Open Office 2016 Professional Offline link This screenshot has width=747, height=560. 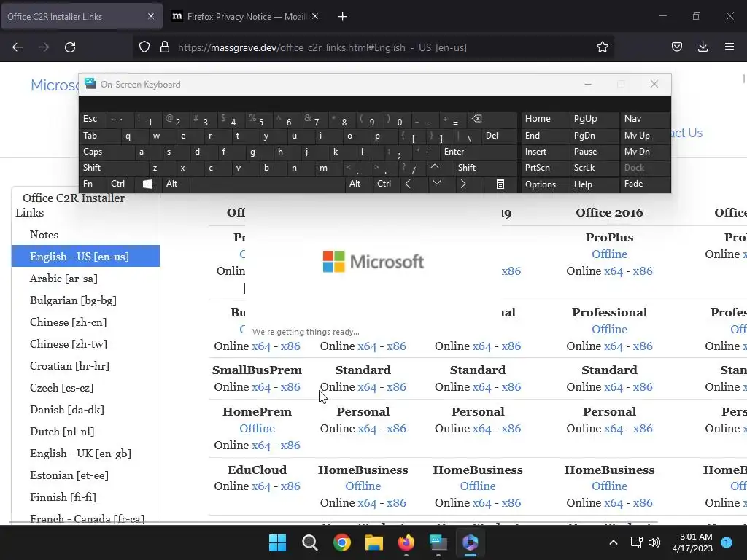[609, 330]
